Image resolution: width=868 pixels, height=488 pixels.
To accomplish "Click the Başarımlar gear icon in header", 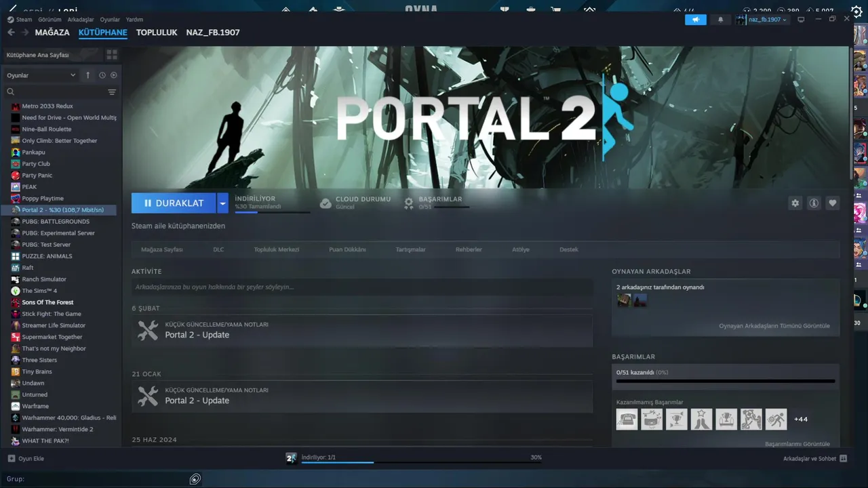I will (409, 203).
